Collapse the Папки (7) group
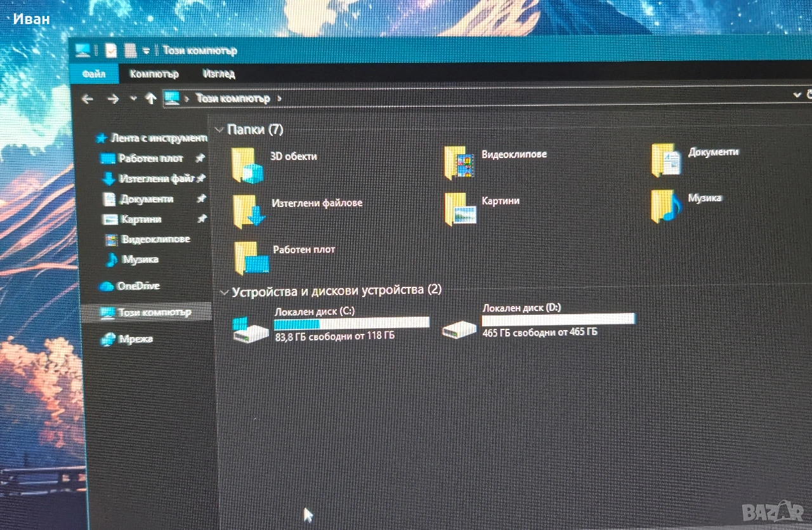Image resolution: width=812 pixels, height=530 pixels. coord(219,129)
